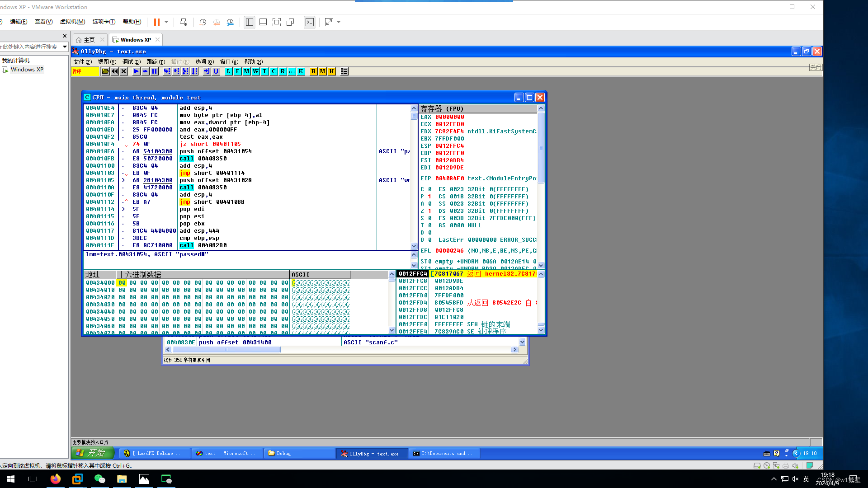
Task: Open Breakpoints window with B button
Action: pos(313,71)
